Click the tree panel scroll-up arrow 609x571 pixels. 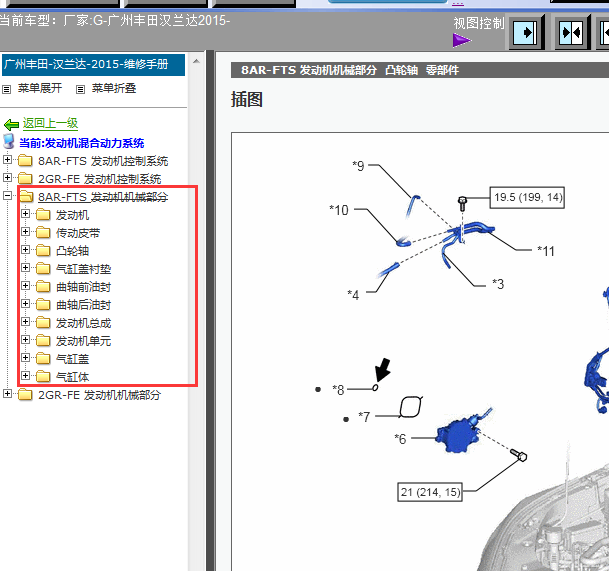pyautogui.click(x=196, y=61)
